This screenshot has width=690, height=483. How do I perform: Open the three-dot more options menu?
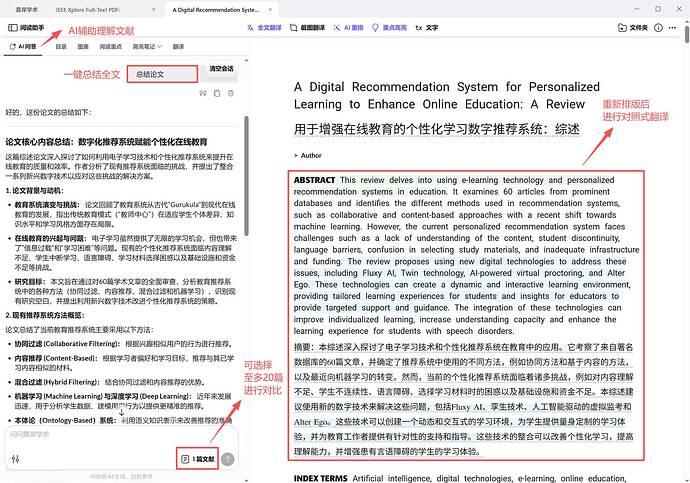tap(672, 28)
